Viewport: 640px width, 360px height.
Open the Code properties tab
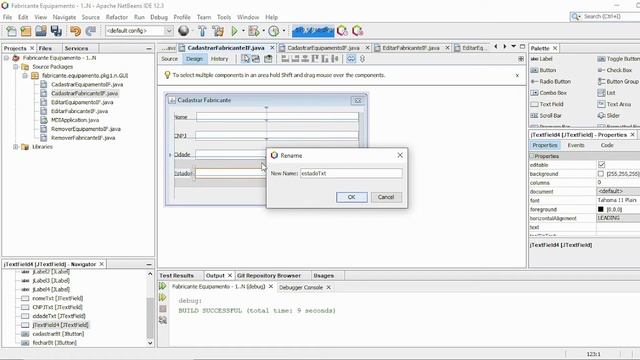coord(607,145)
